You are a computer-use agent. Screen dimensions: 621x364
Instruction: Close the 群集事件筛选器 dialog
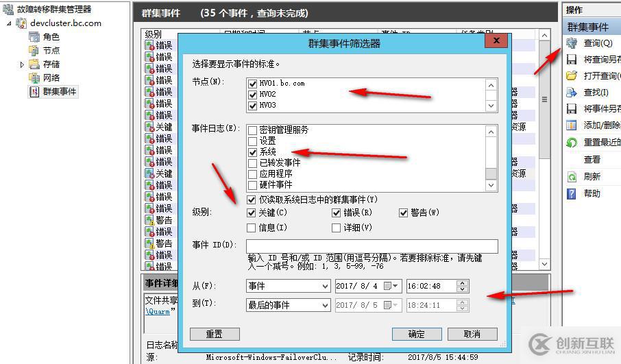496,40
